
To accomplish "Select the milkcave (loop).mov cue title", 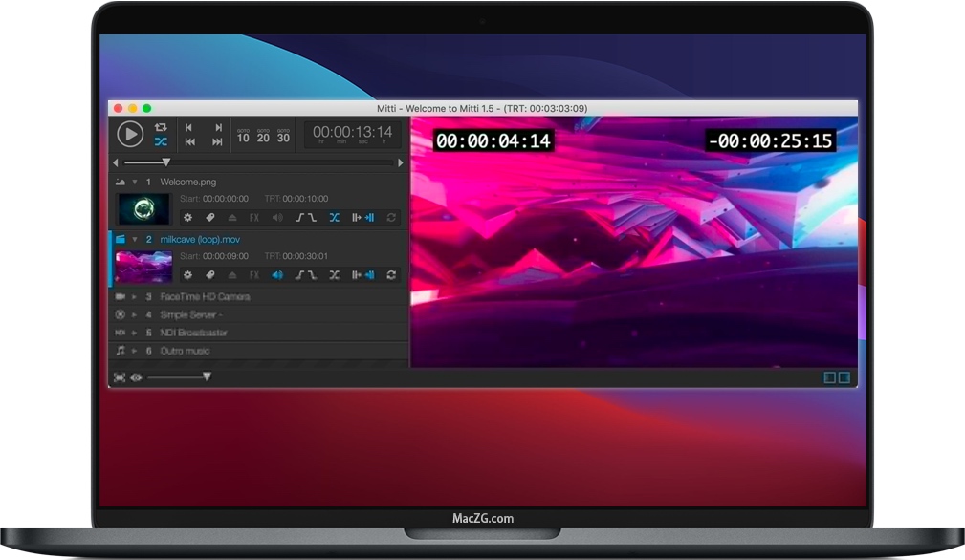I will coord(200,240).
